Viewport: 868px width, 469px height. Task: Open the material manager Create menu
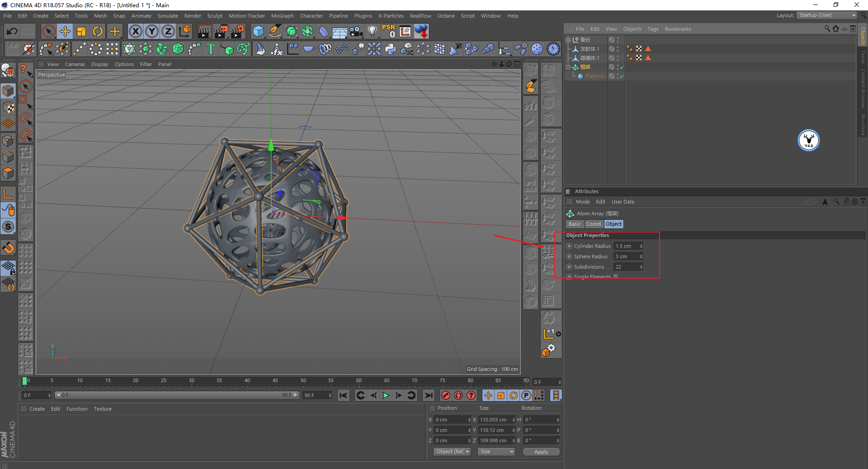tap(37, 409)
